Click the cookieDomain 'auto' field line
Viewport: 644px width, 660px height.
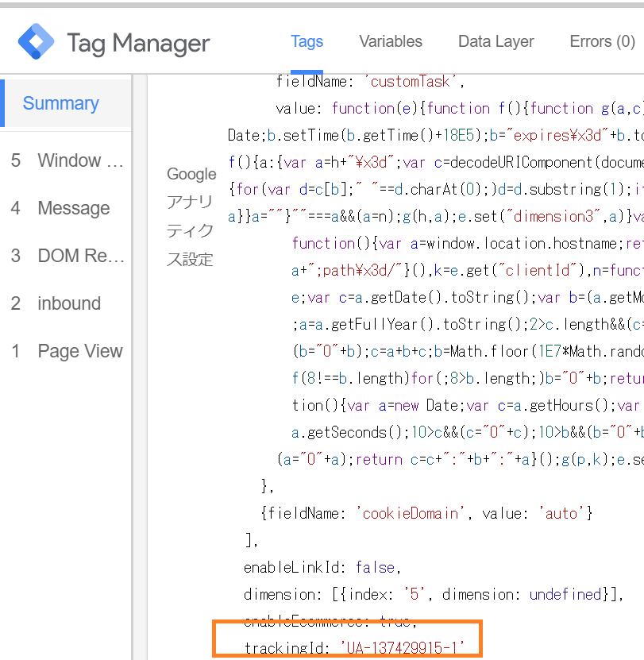pos(426,513)
